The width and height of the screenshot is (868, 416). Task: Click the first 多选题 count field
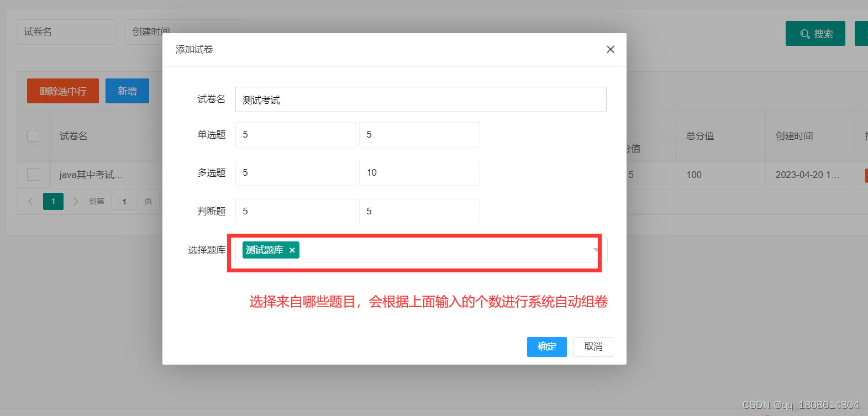296,173
